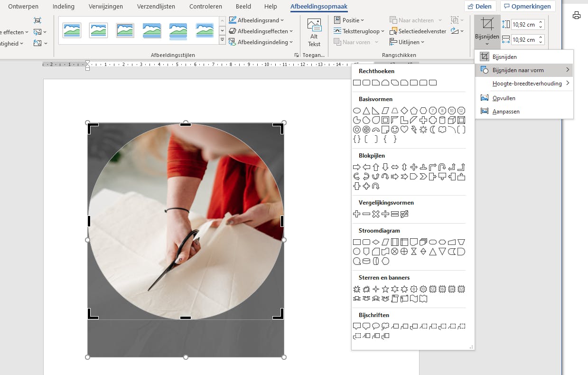Increase the image height with stepper
The image size is (588, 375).
point(541,22)
